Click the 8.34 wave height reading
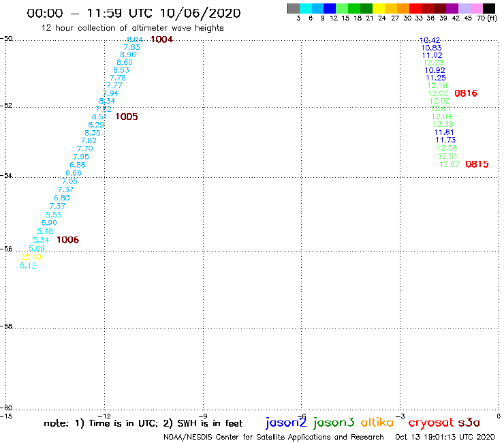 point(107,101)
